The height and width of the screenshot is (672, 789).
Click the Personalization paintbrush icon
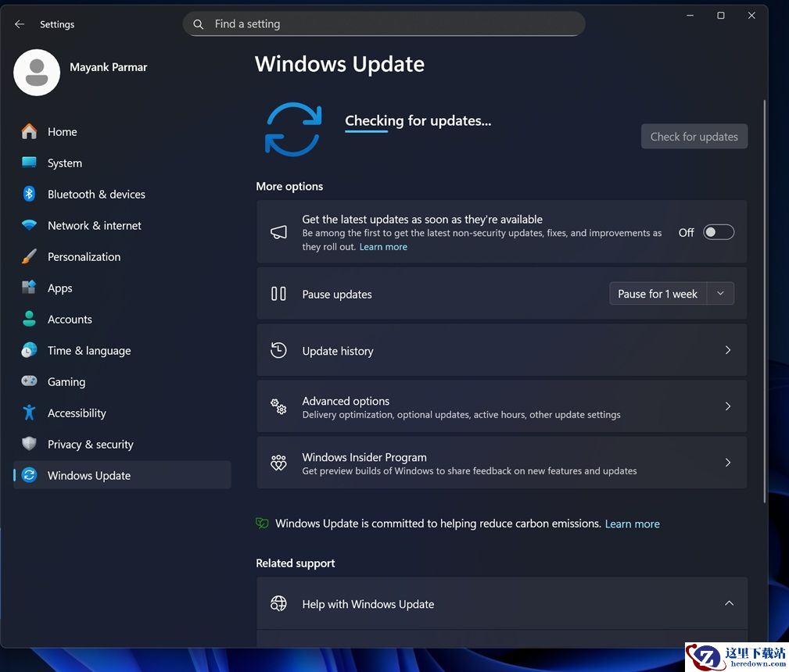pyautogui.click(x=29, y=256)
